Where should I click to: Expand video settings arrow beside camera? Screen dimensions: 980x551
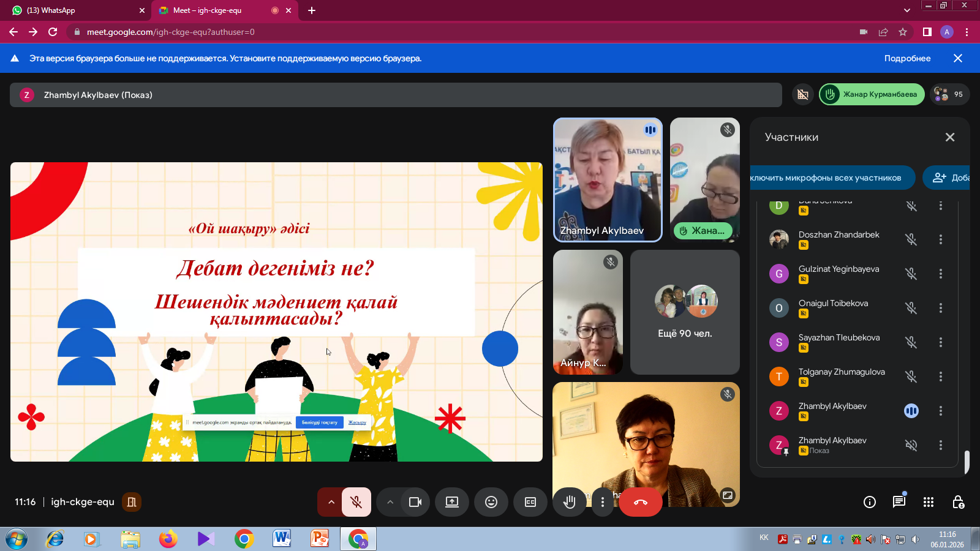click(x=390, y=502)
